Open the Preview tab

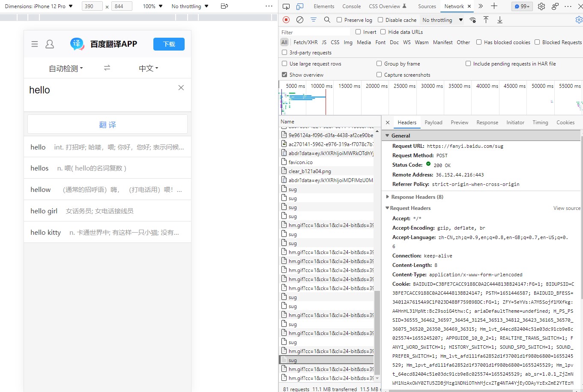[460, 123]
